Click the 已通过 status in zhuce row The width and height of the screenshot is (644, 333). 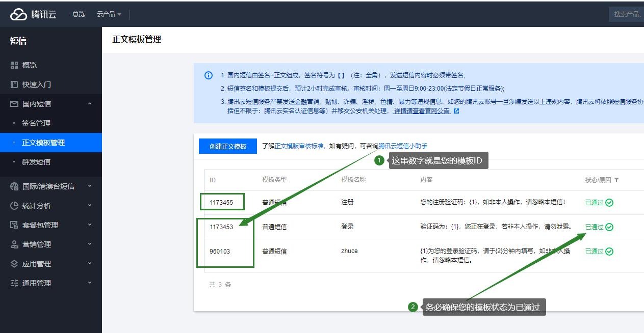[594, 252]
